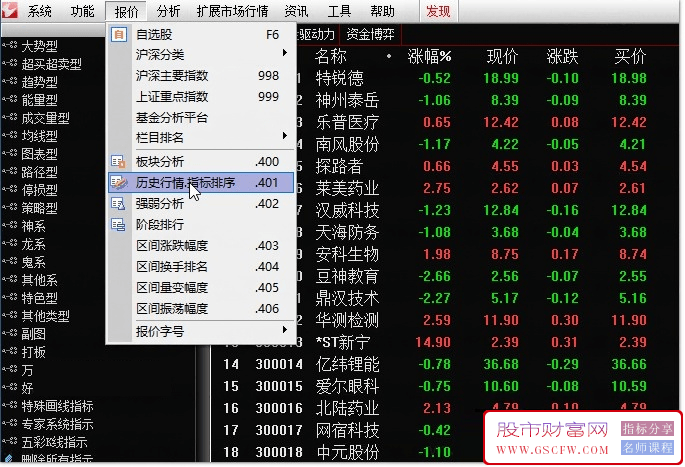Open the 报价 menu
The width and height of the screenshot is (685, 467).
pyautogui.click(x=126, y=11)
